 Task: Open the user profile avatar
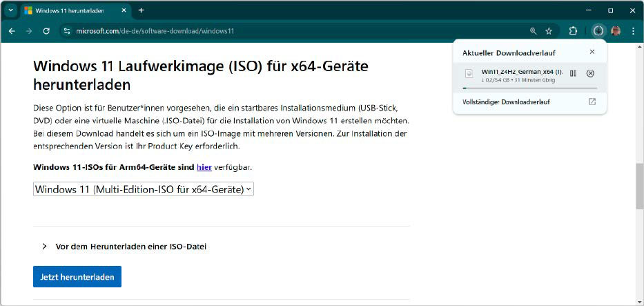pyautogui.click(x=615, y=31)
